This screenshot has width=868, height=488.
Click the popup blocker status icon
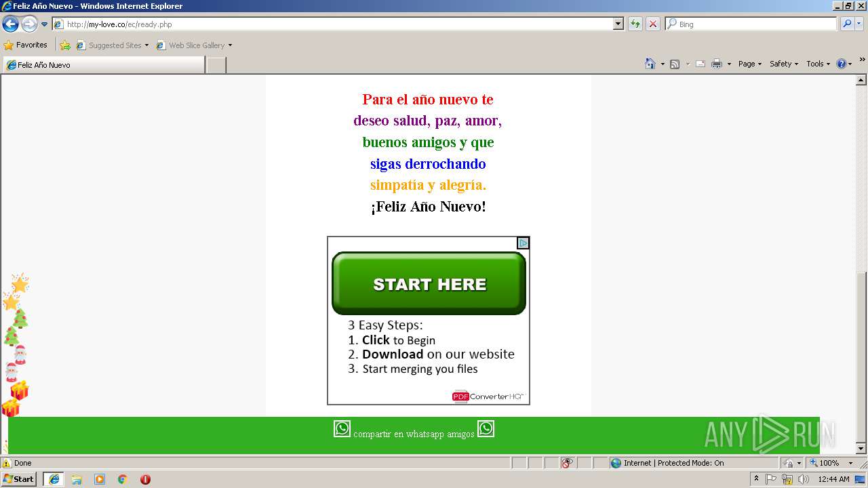click(x=567, y=463)
